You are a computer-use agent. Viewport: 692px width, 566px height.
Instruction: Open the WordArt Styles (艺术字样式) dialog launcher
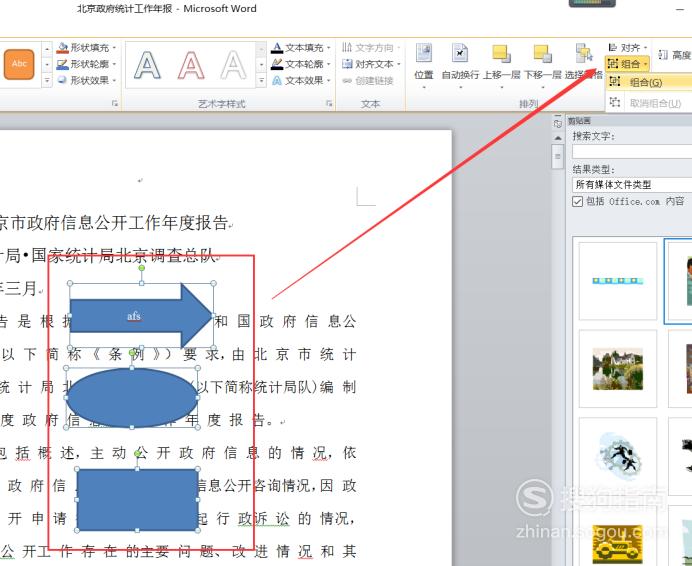[329, 103]
